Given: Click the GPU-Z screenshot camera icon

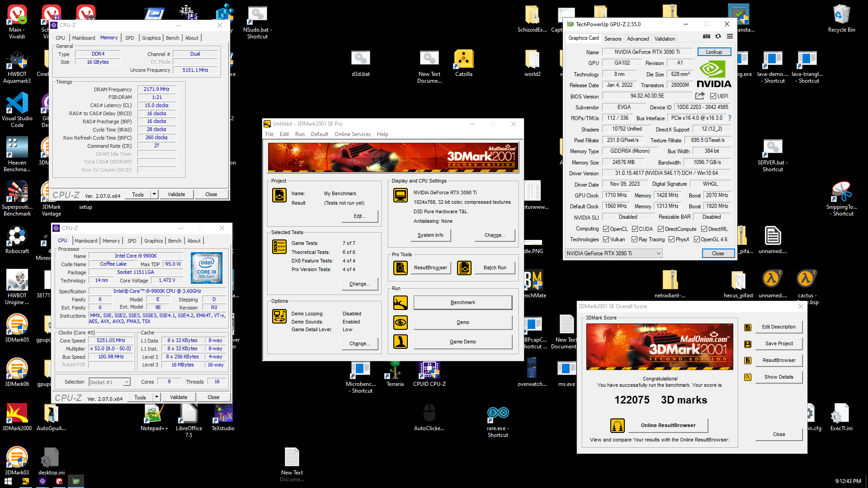Looking at the screenshot, I should [x=707, y=37].
